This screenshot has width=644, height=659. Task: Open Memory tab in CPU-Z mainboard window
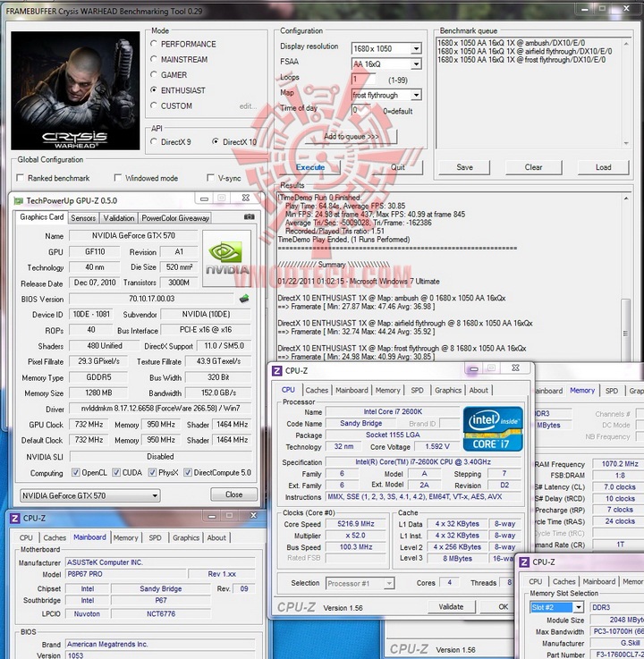125,537
